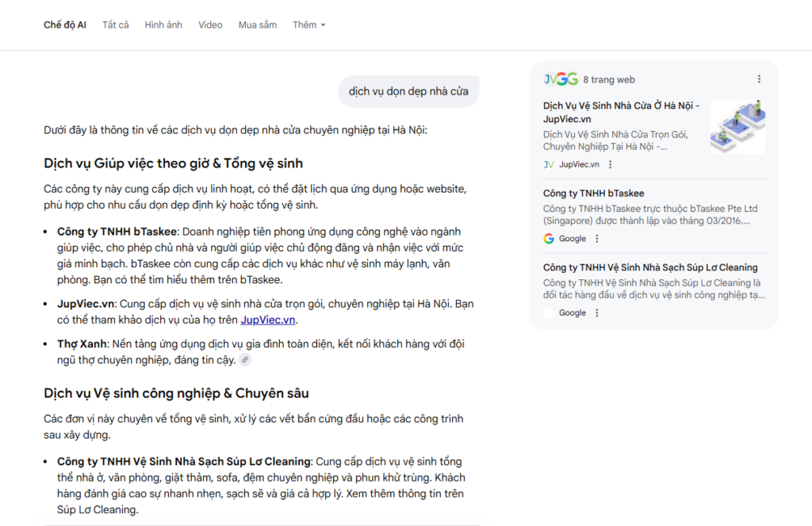The image size is (812, 526).
Task: Click JupViec.vn source name label in card
Action: coord(579,165)
